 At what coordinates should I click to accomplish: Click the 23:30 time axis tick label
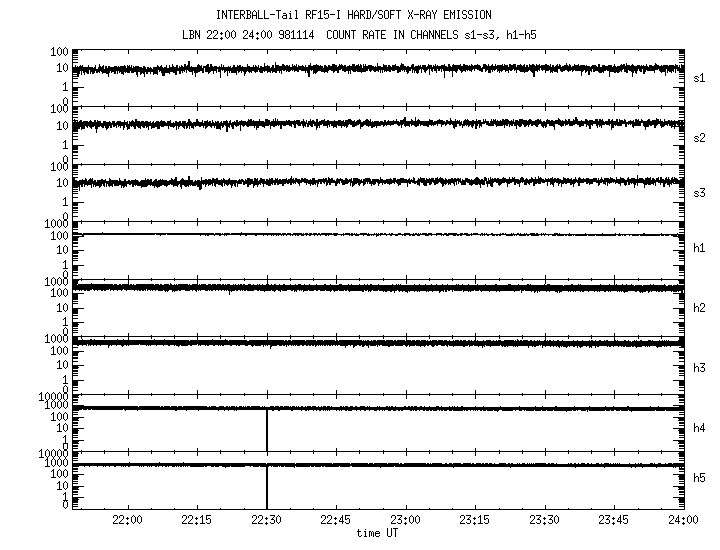tap(544, 521)
